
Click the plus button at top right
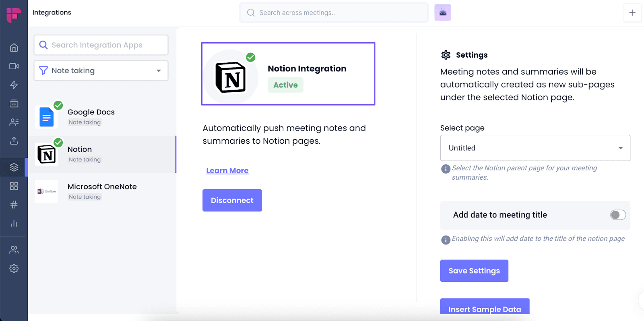pos(632,12)
